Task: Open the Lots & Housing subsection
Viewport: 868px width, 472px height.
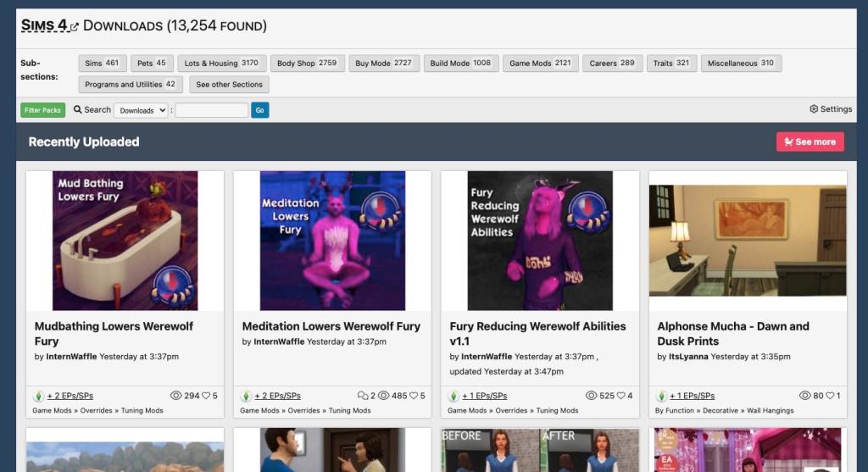Action: 221,63
